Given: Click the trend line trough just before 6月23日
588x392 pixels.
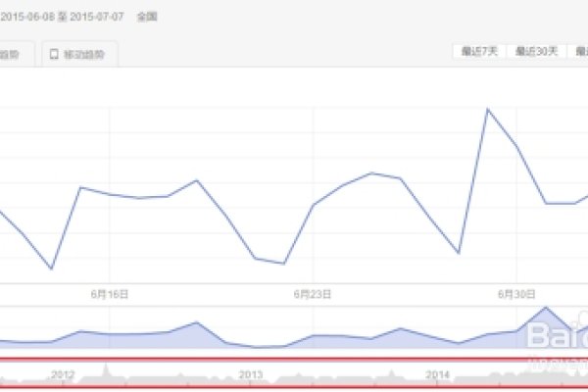Looking at the screenshot, I should coord(283,264).
